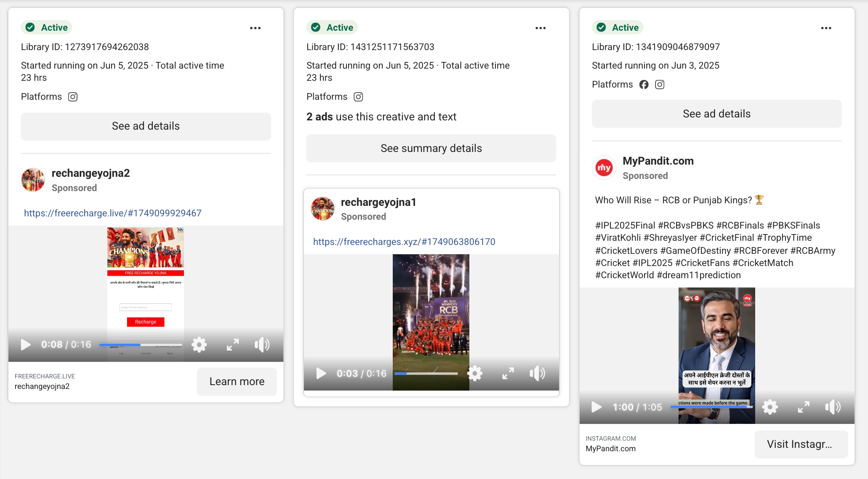Click the MyPandit.com profile avatar
868x479 pixels.
[604, 168]
